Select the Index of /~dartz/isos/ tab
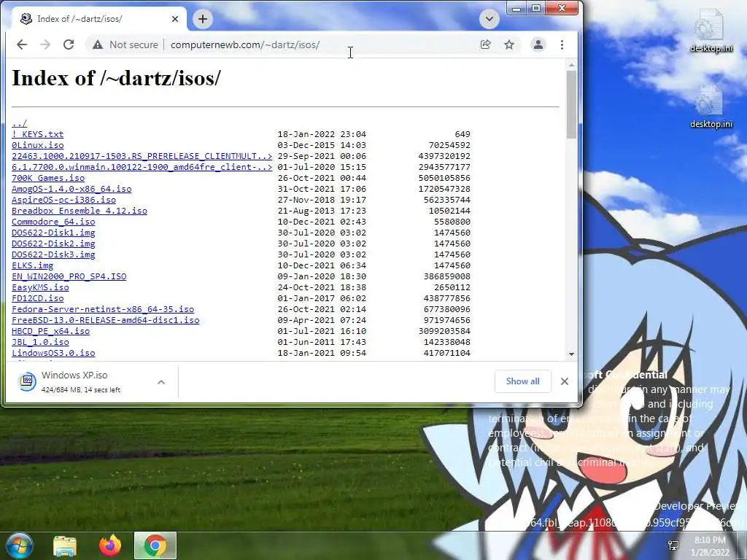This screenshot has width=747, height=560. 98,19
